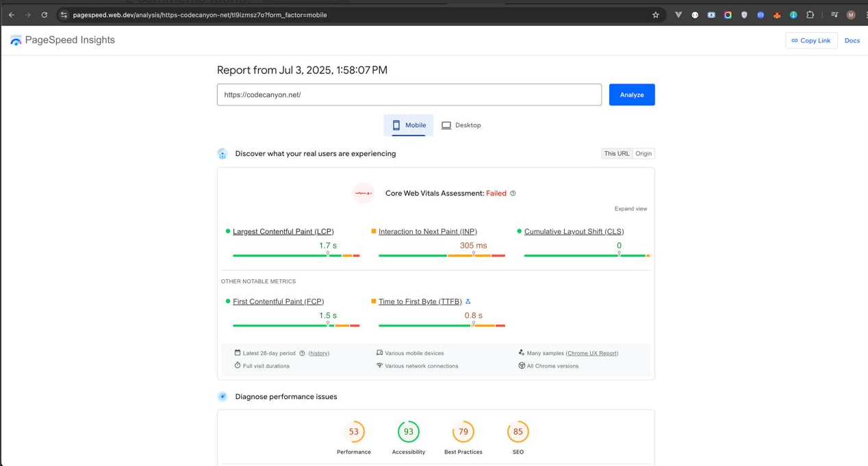Open Interaction to Next Paint (INP) link
Screen dimensions: 868x466
(428, 231)
